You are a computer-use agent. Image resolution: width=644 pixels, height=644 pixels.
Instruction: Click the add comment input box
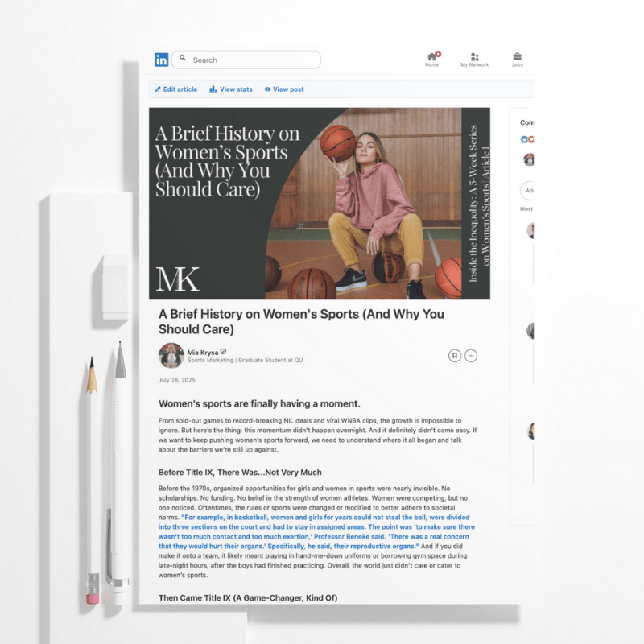[528, 191]
